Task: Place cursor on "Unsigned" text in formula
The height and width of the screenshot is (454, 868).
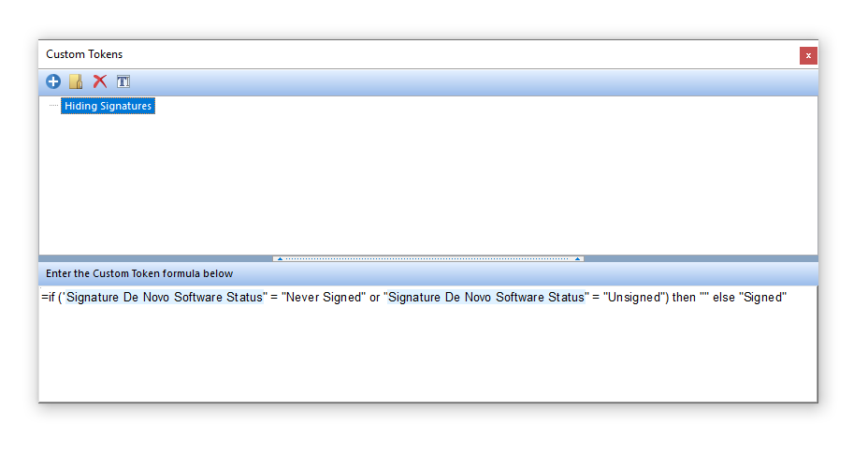Action: (635, 299)
